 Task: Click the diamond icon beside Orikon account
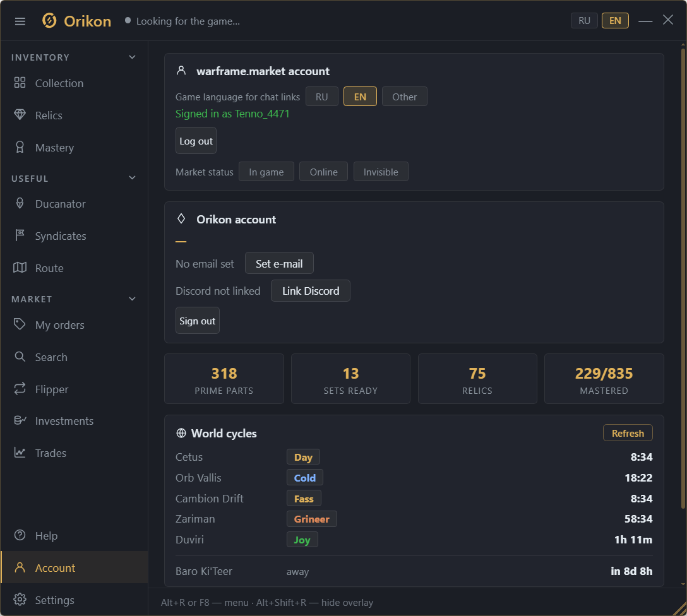[x=181, y=218]
